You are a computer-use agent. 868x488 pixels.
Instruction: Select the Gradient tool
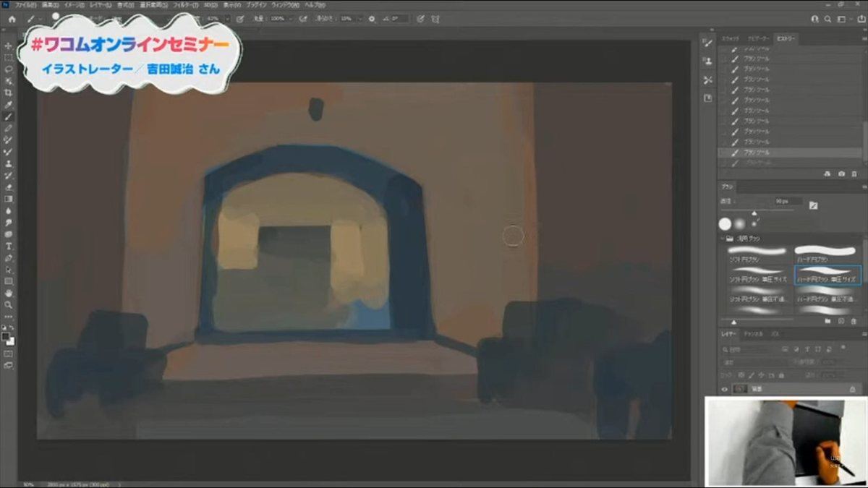tap(9, 199)
